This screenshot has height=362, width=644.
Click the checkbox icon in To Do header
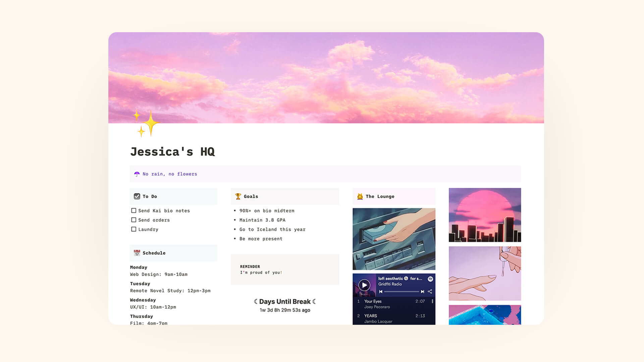[137, 196]
